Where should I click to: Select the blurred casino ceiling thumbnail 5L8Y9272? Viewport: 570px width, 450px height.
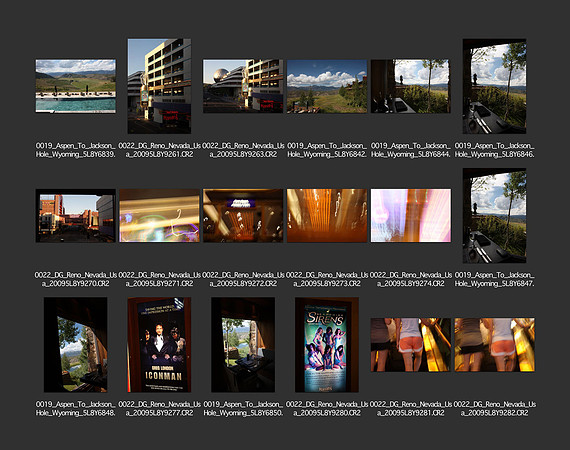[x=243, y=216]
